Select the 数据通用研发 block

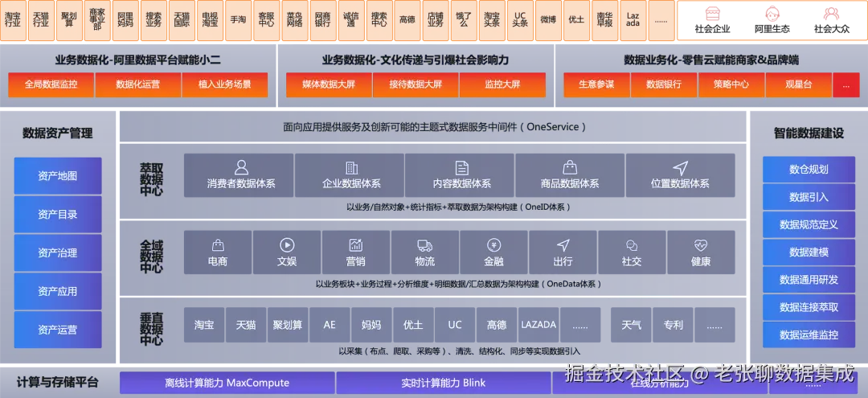pyautogui.click(x=809, y=280)
